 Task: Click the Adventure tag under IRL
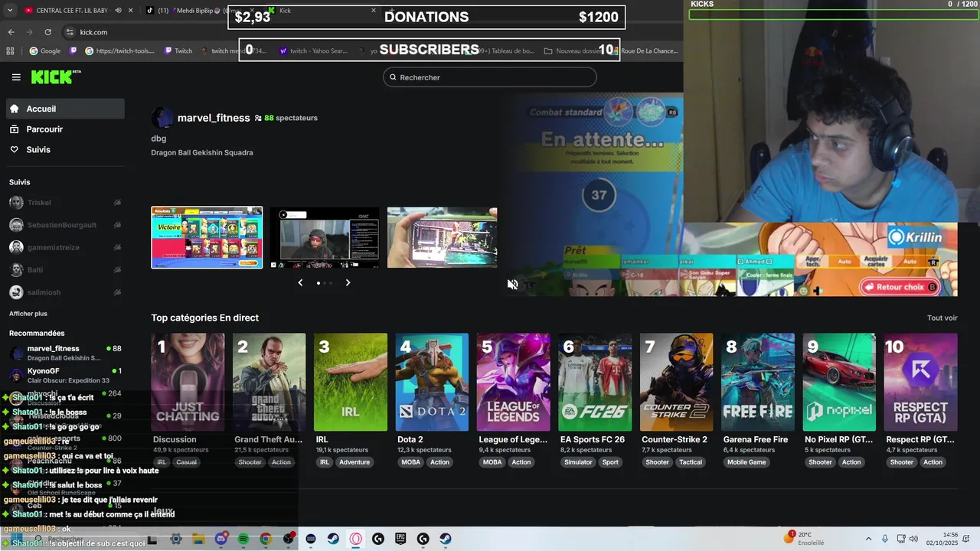click(x=354, y=462)
